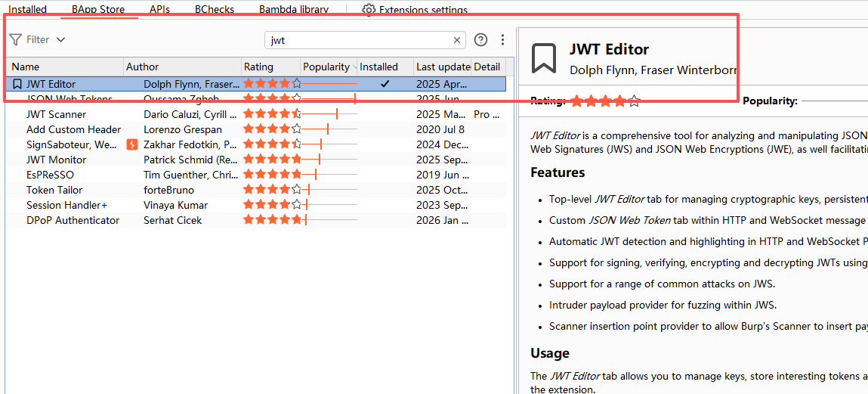Viewport: 868px width, 394px height.
Task: Click rating stars in JWT Editor detail panel
Action: 605,101
